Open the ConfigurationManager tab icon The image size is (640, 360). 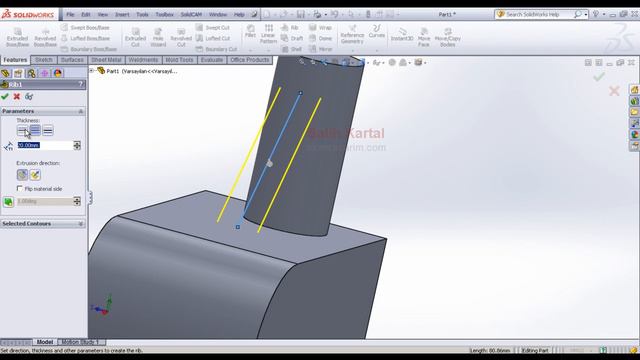click(x=31, y=73)
